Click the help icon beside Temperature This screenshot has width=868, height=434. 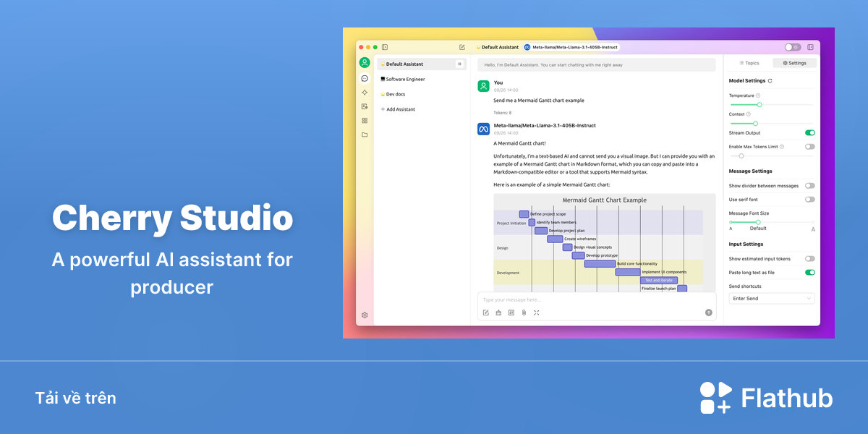click(758, 95)
